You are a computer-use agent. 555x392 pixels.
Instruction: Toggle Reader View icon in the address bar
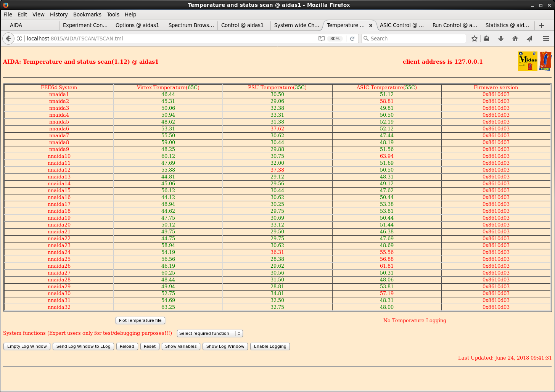(x=322, y=39)
